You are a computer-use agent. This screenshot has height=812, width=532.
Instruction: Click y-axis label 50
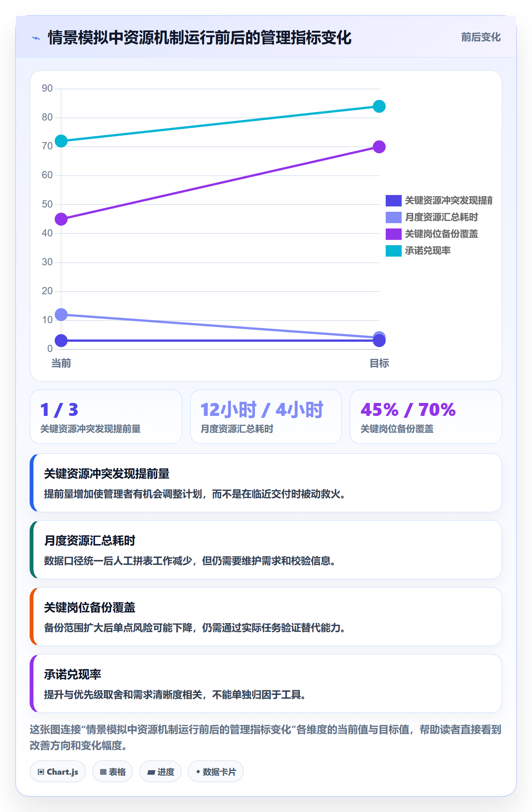pos(47,204)
